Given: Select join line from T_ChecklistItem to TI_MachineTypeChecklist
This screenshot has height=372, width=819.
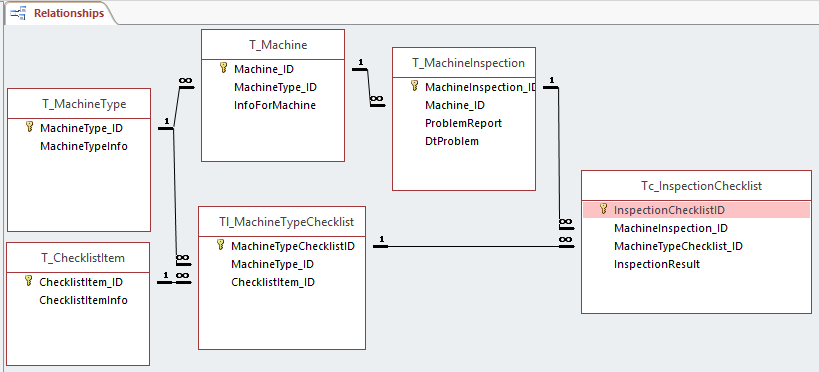Looking at the screenshot, I should [x=175, y=282].
